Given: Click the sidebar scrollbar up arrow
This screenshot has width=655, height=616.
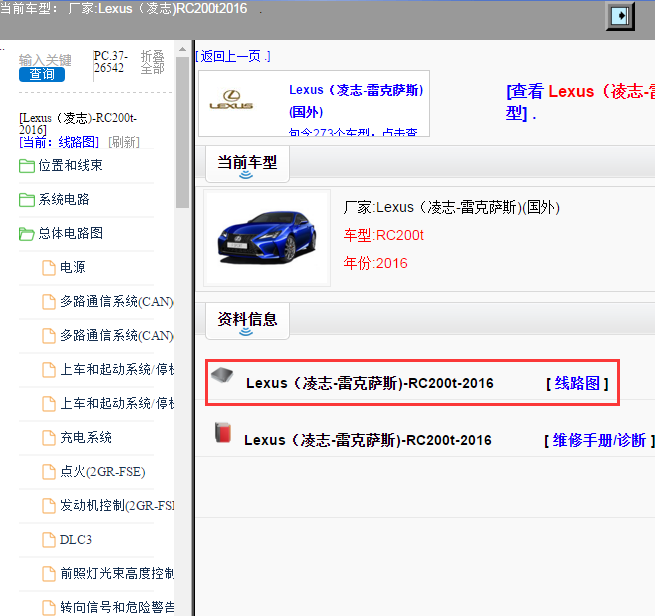Looking at the screenshot, I should coord(183,49).
